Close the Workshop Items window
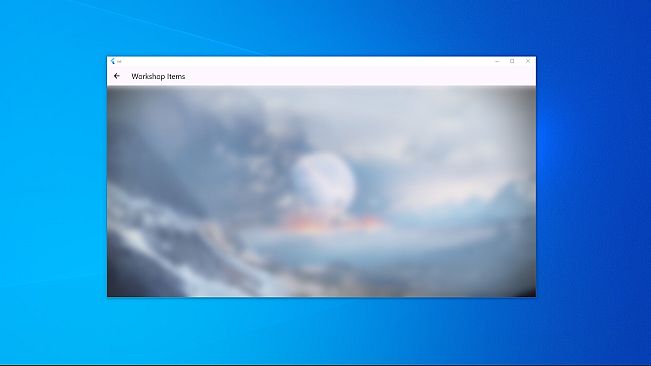Viewport: 651px width, 366px height. pos(528,61)
